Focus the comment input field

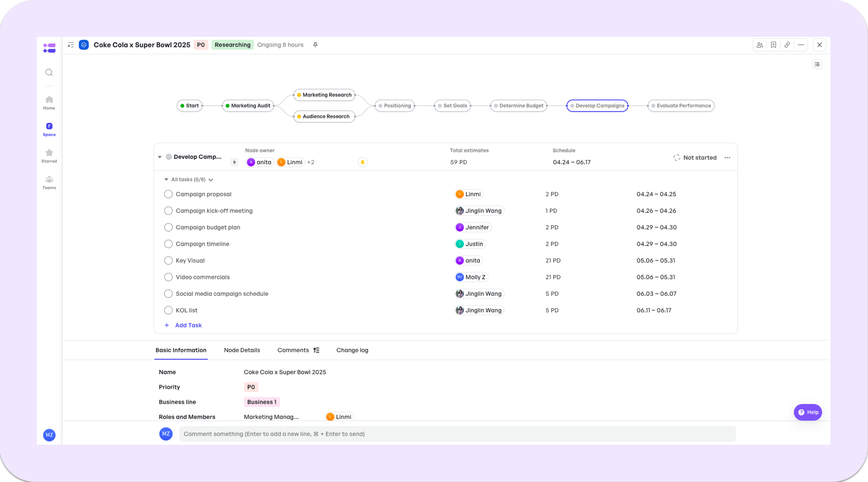(457, 434)
